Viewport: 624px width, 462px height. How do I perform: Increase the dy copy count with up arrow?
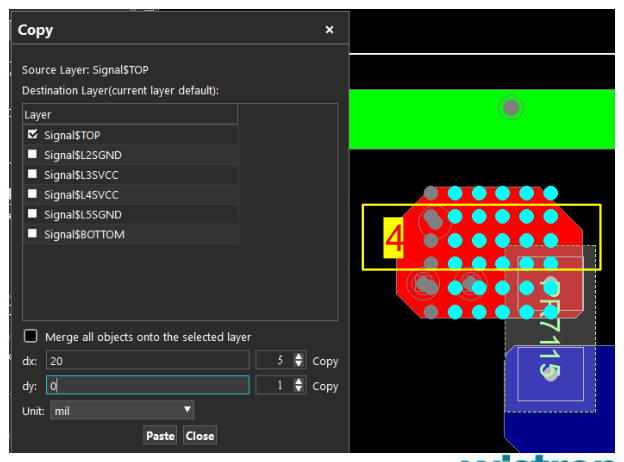coord(298,381)
